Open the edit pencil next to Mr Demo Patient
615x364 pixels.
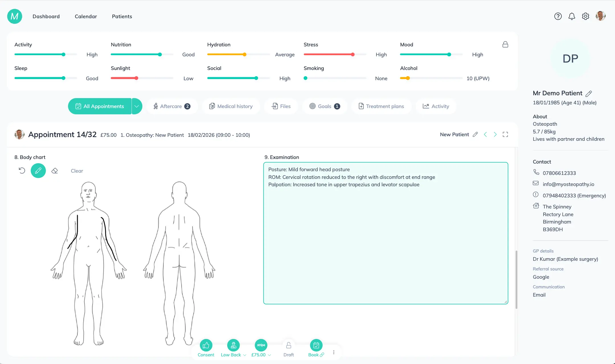click(589, 93)
